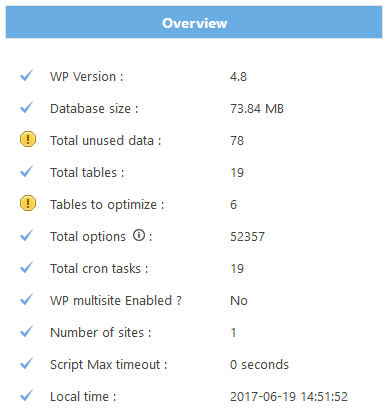Click the Total unused data value 78
389x415 pixels.
[x=237, y=141]
